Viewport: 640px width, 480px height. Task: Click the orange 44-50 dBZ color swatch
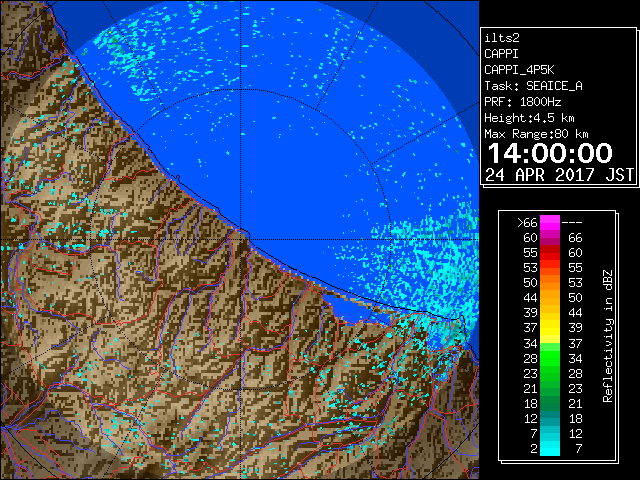click(550, 298)
